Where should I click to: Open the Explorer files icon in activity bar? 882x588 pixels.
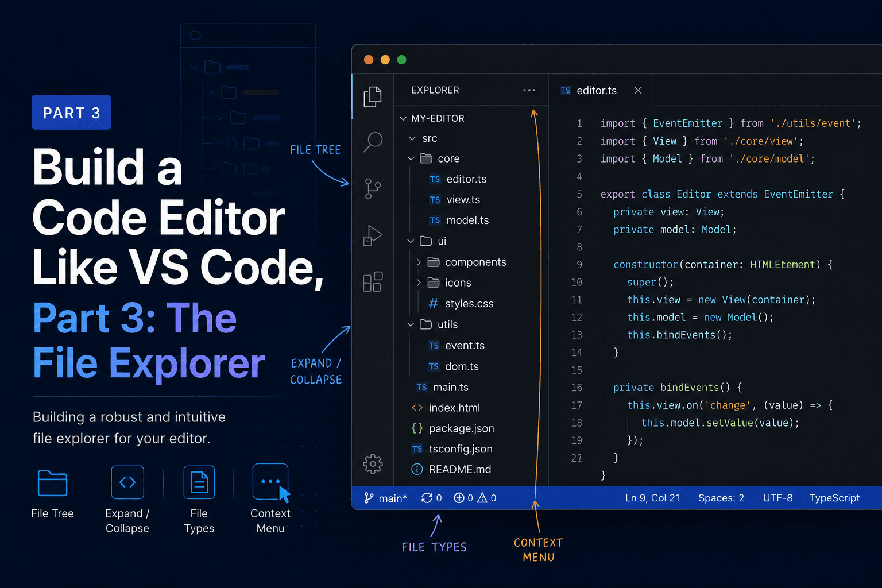pyautogui.click(x=373, y=96)
